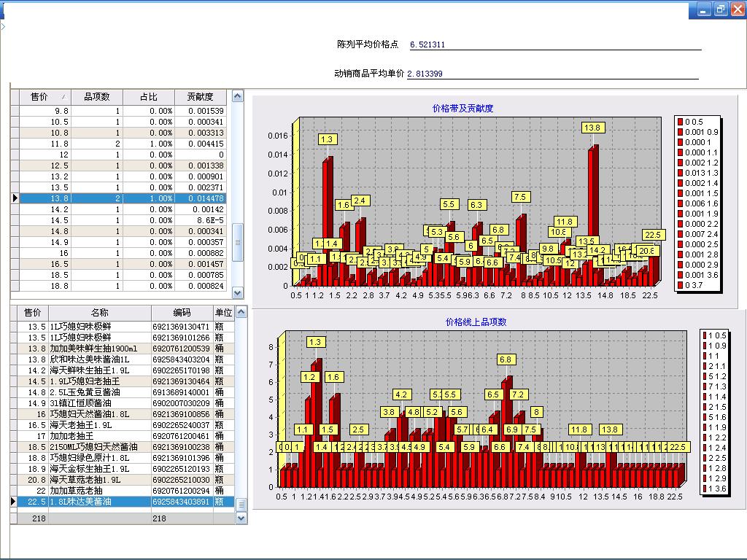Click scroll-down arrow of the bottom product table
This screenshot has width=747, height=560.
(x=241, y=518)
